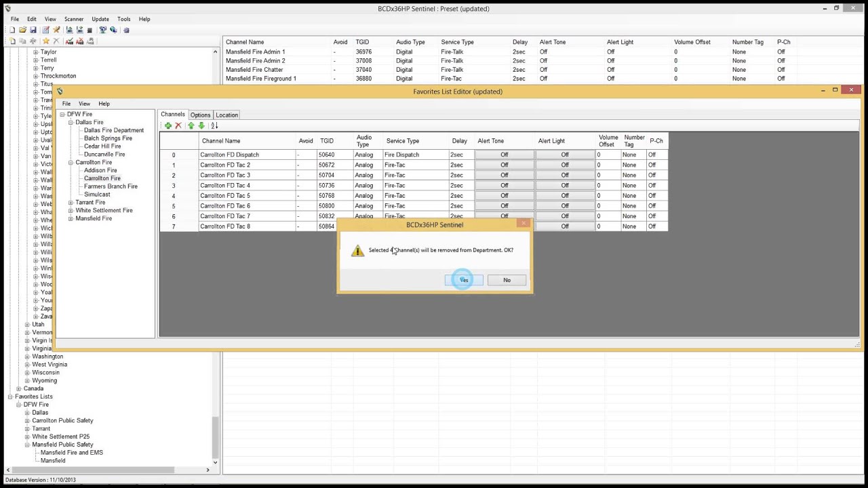
Task: Expand Utah in the main database tree
Action: click(x=27, y=325)
